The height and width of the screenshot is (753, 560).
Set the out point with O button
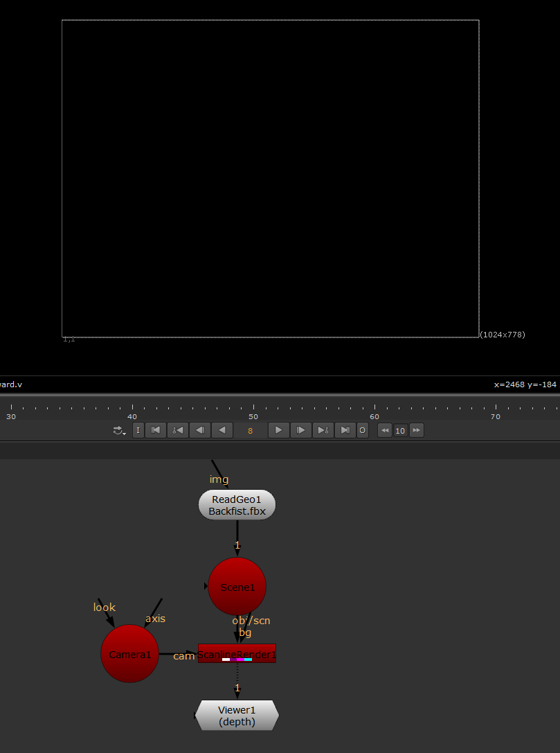(x=362, y=430)
